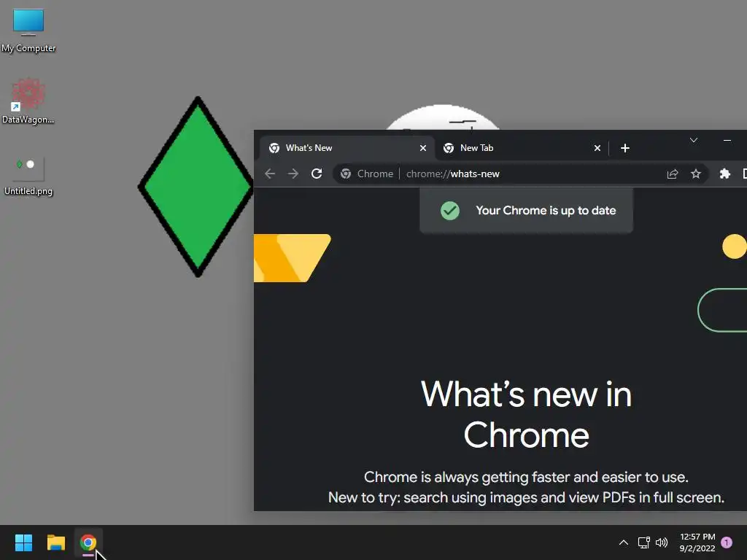The width and height of the screenshot is (747, 560).
Task: Bookmark this page with the star
Action: (x=695, y=174)
